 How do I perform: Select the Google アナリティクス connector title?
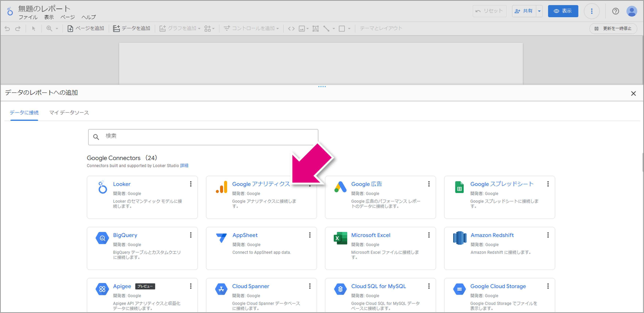click(x=261, y=184)
